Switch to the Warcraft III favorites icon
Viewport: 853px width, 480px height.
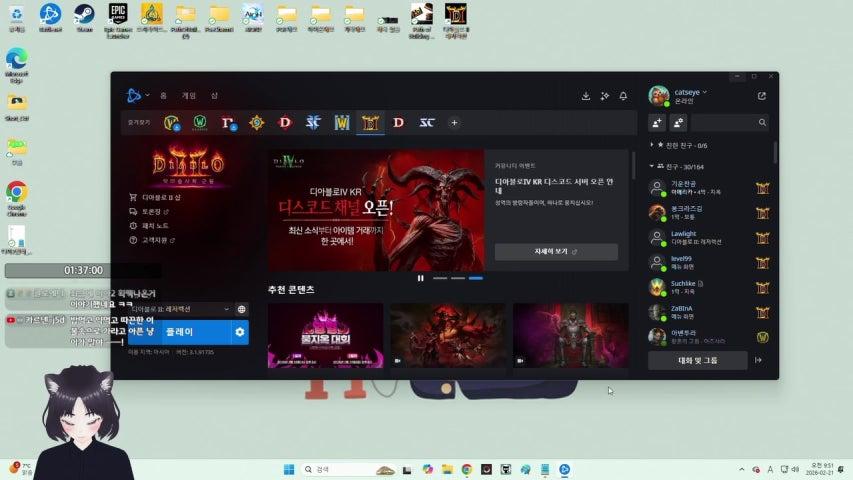pyautogui.click(x=342, y=123)
